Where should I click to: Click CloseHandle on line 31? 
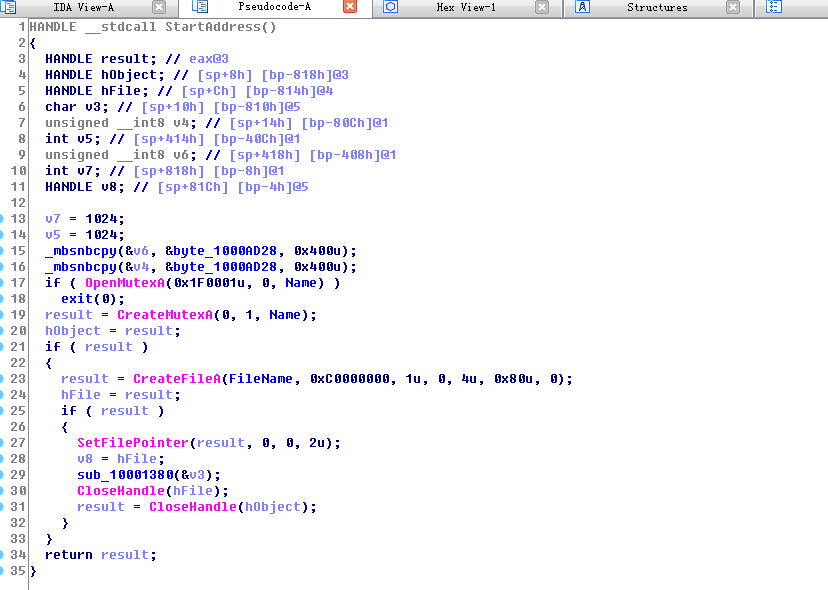(193, 507)
